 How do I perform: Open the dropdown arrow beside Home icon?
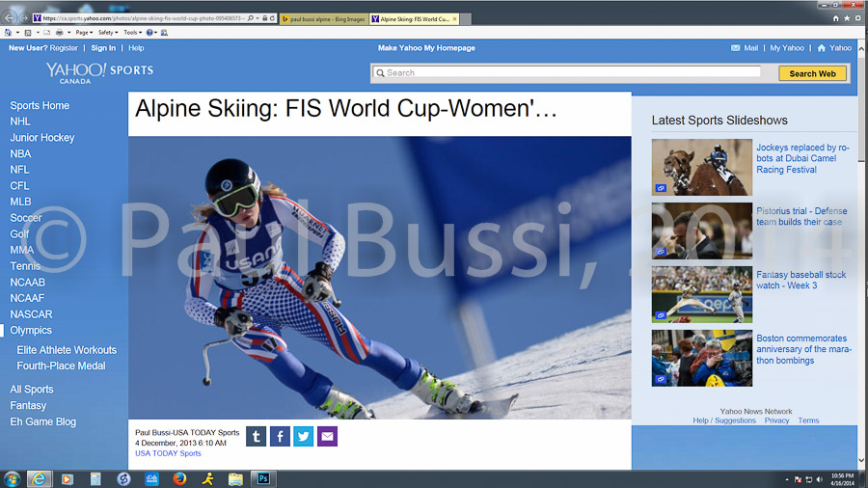17,33
